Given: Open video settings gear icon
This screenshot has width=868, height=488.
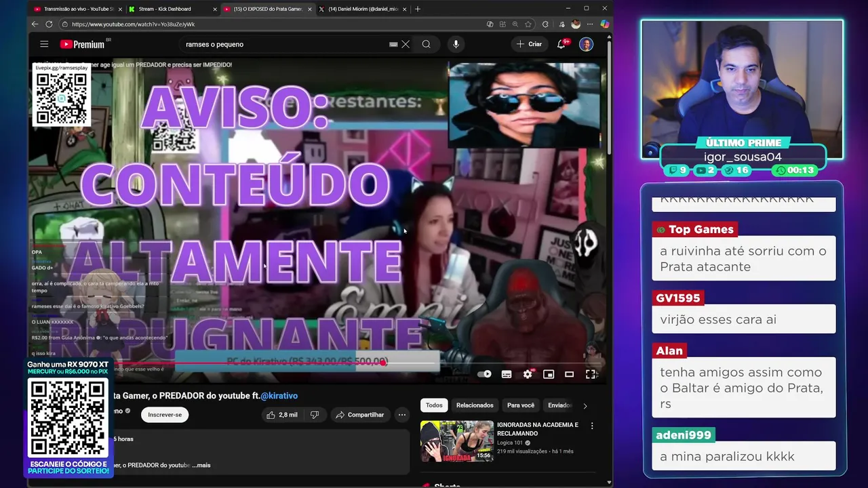Looking at the screenshot, I should 528,374.
